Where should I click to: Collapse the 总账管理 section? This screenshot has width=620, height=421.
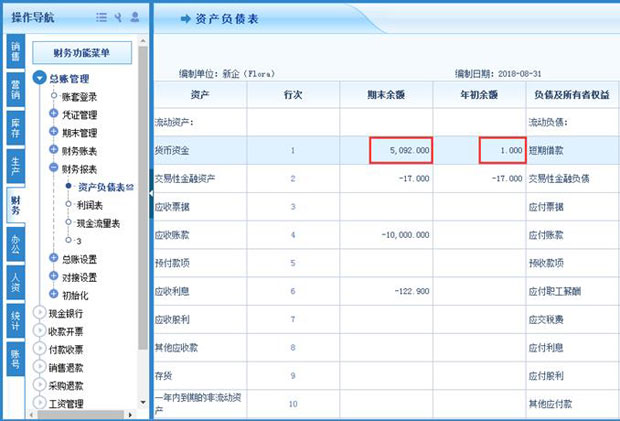click(40, 77)
